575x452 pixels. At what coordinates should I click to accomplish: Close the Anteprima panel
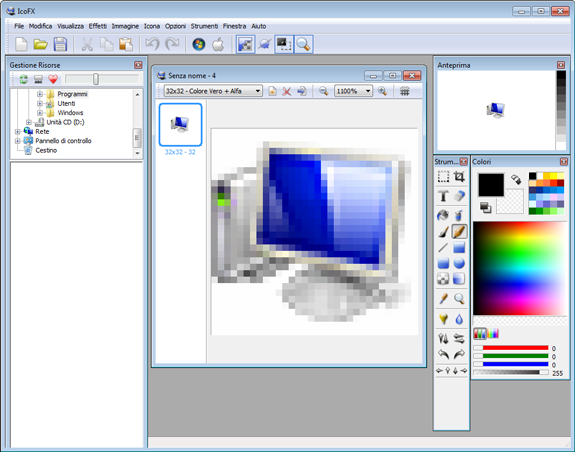point(561,65)
